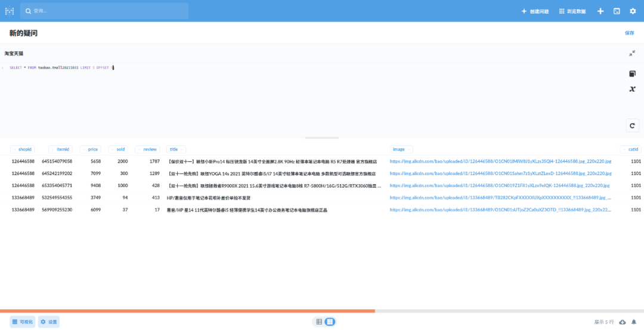
Task: Click the 展示 5 行 row count
Action: [603, 322]
